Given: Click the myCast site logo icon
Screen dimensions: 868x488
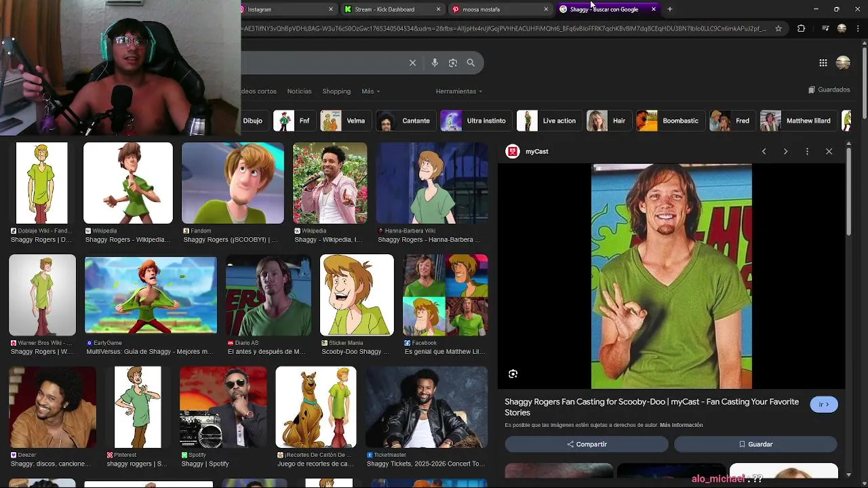Looking at the screenshot, I should [x=513, y=151].
